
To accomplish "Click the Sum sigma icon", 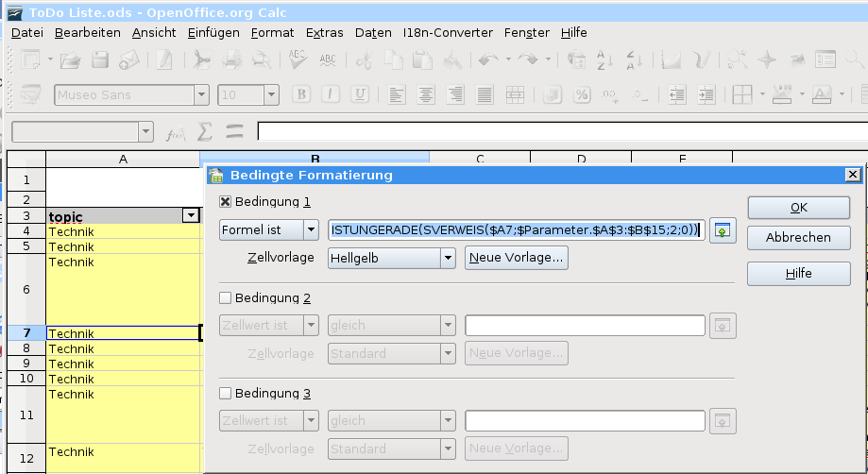I will tap(205, 132).
